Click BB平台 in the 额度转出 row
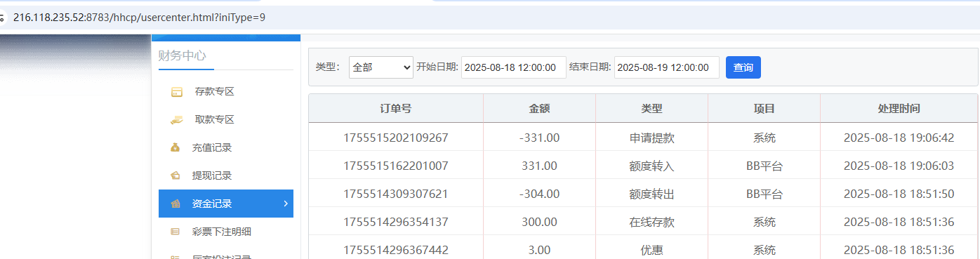This screenshot has height=259, width=980. click(x=764, y=194)
